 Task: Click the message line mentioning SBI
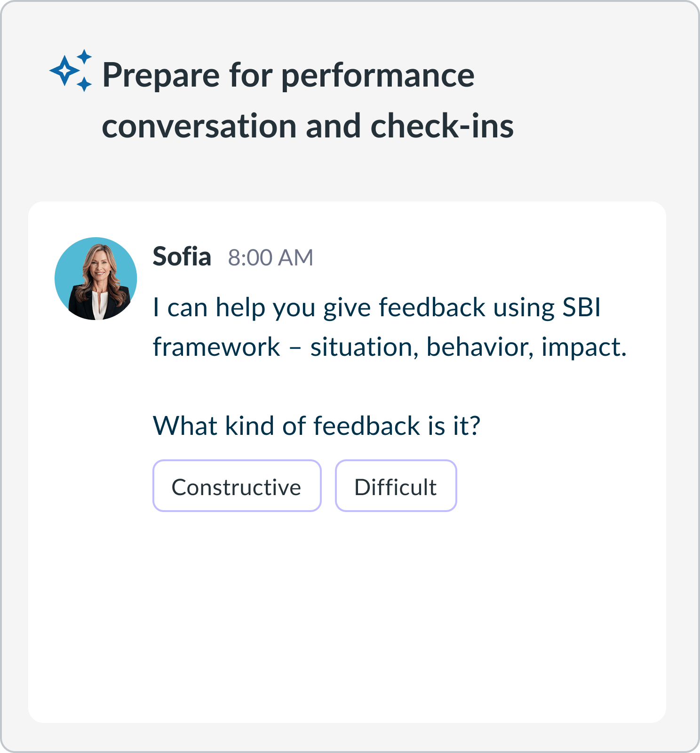[x=377, y=307]
